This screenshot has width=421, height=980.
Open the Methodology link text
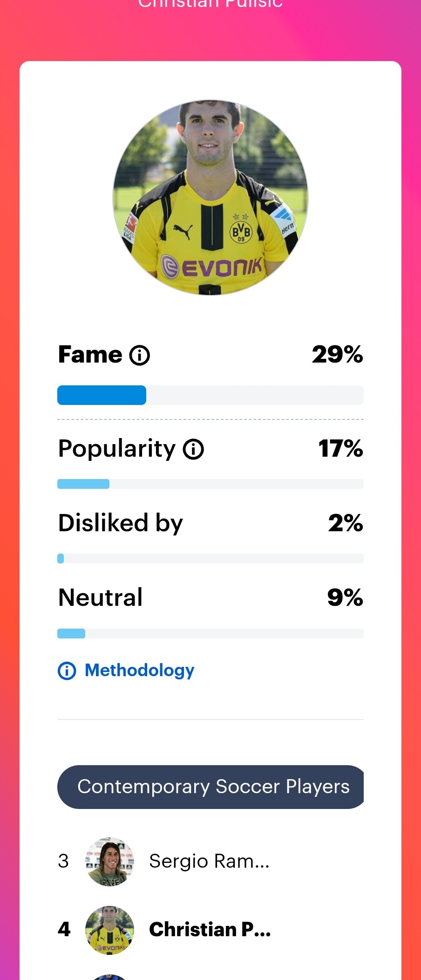pos(139,670)
